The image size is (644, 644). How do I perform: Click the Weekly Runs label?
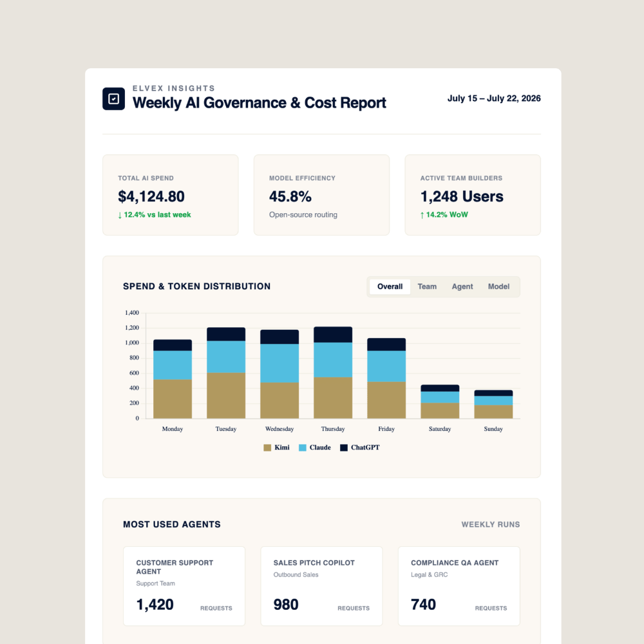pyautogui.click(x=490, y=524)
